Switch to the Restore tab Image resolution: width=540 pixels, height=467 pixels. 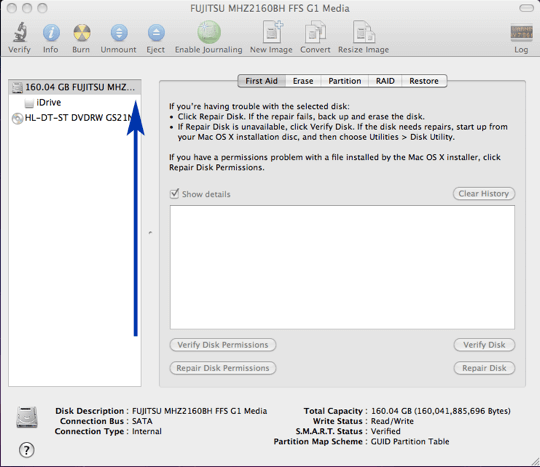pyautogui.click(x=424, y=81)
